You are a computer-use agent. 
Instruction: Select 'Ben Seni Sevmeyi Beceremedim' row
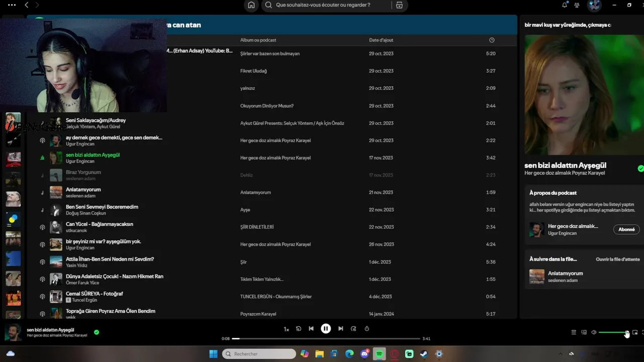tap(272, 210)
